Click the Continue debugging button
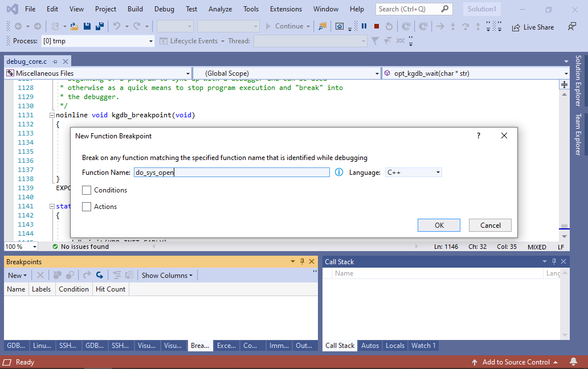The height and width of the screenshot is (369, 588). click(285, 26)
